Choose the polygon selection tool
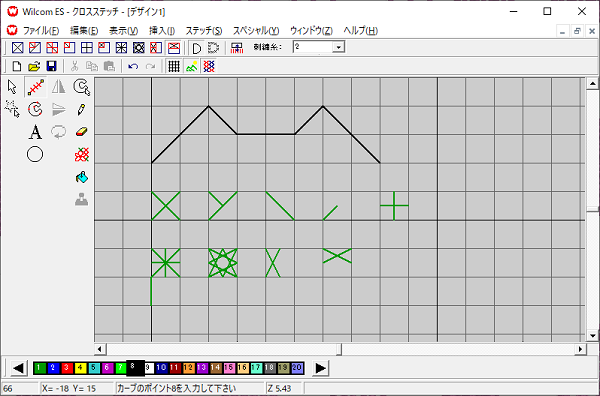The height and width of the screenshot is (396, 600). [12, 109]
